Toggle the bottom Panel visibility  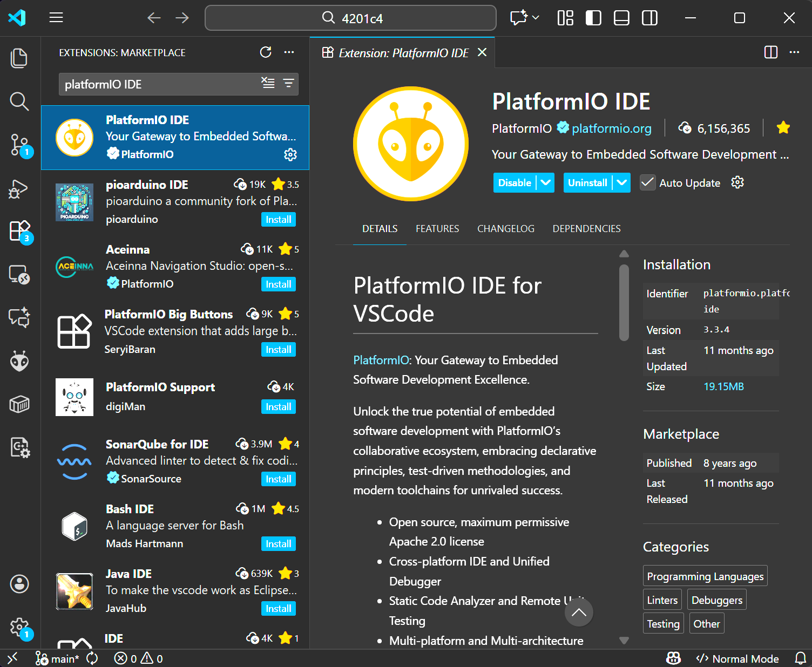621,18
